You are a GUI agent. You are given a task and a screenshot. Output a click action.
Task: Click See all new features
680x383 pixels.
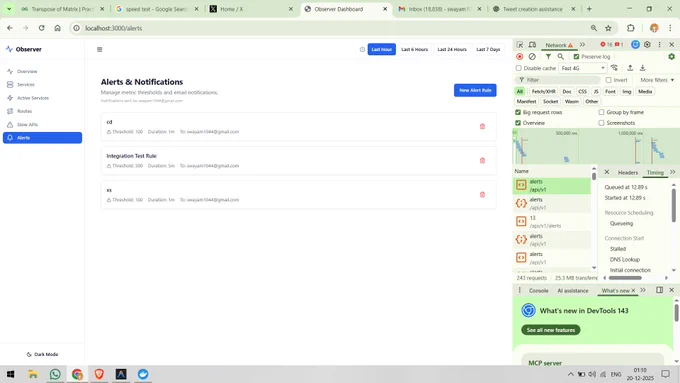tap(551, 330)
